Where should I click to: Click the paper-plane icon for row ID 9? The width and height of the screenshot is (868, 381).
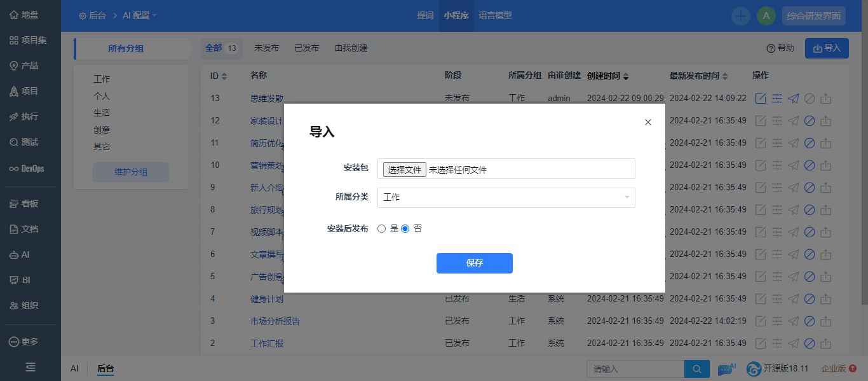tap(793, 188)
